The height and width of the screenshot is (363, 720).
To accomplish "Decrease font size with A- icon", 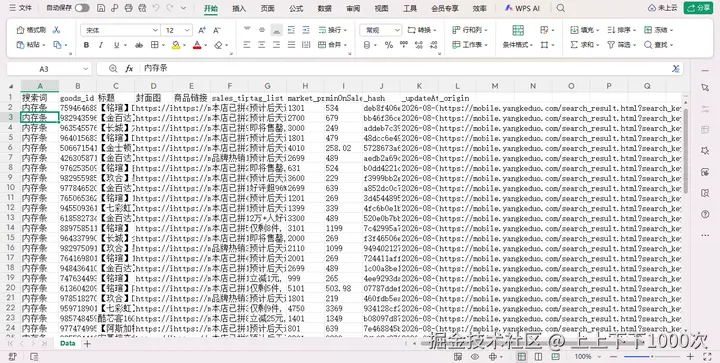I will click(x=217, y=30).
